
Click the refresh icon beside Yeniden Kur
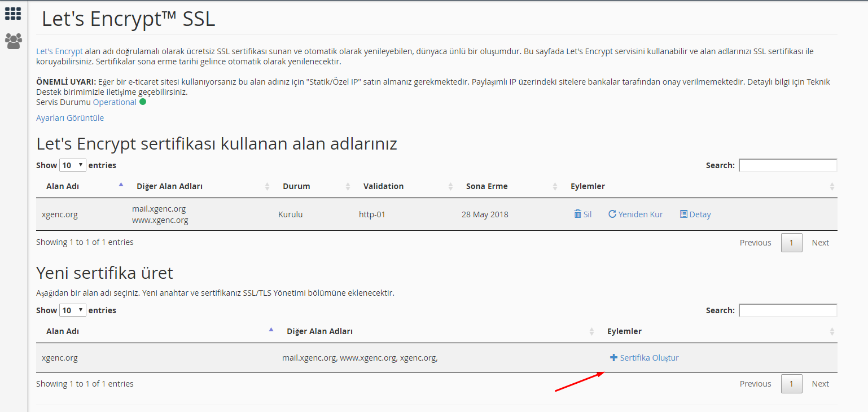pos(612,214)
